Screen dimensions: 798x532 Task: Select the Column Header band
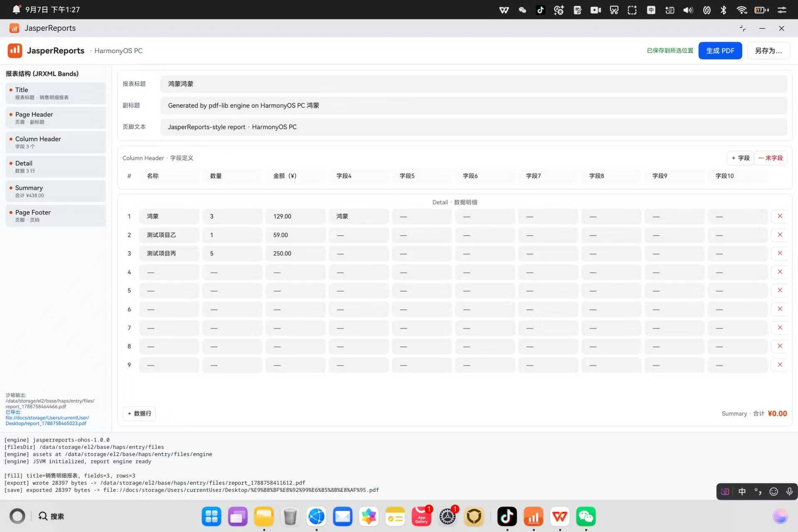tap(56, 142)
